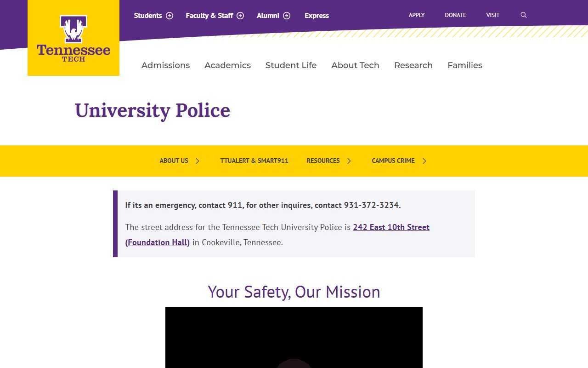The width and height of the screenshot is (588, 368).
Task: Click the arrow icon beside Students
Action: point(170,16)
